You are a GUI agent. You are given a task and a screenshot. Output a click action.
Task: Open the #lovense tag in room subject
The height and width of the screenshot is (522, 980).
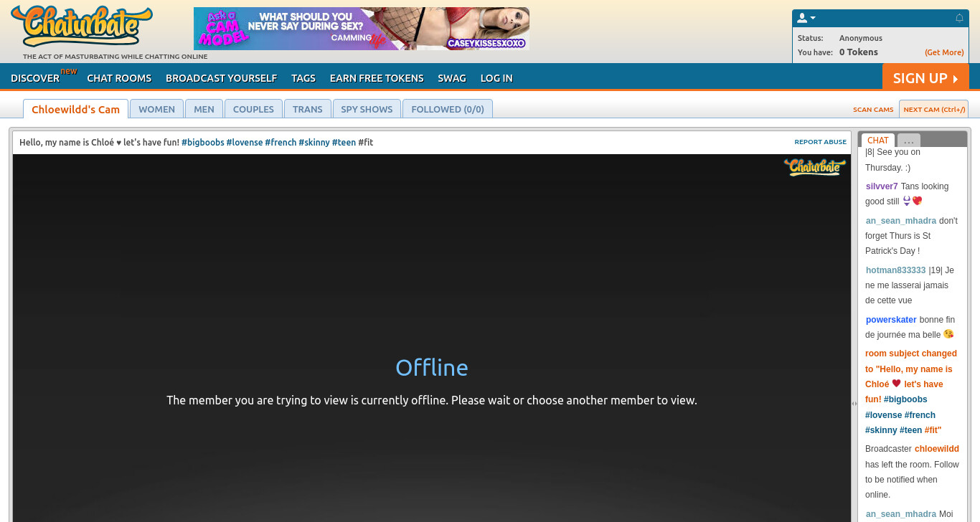click(245, 143)
